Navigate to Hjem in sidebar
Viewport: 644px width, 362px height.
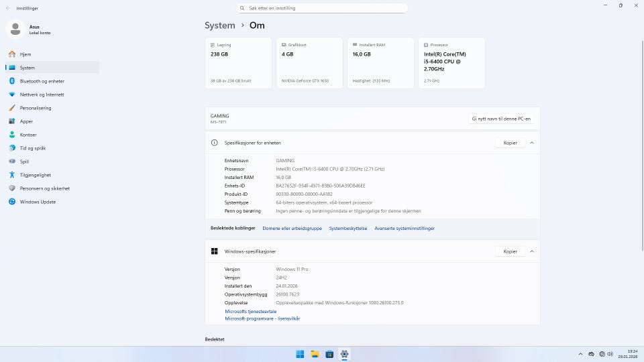click(x=25, y=54)
